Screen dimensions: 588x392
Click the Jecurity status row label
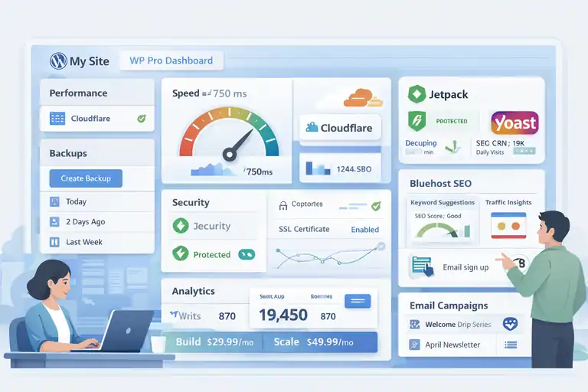click(212, 226)
